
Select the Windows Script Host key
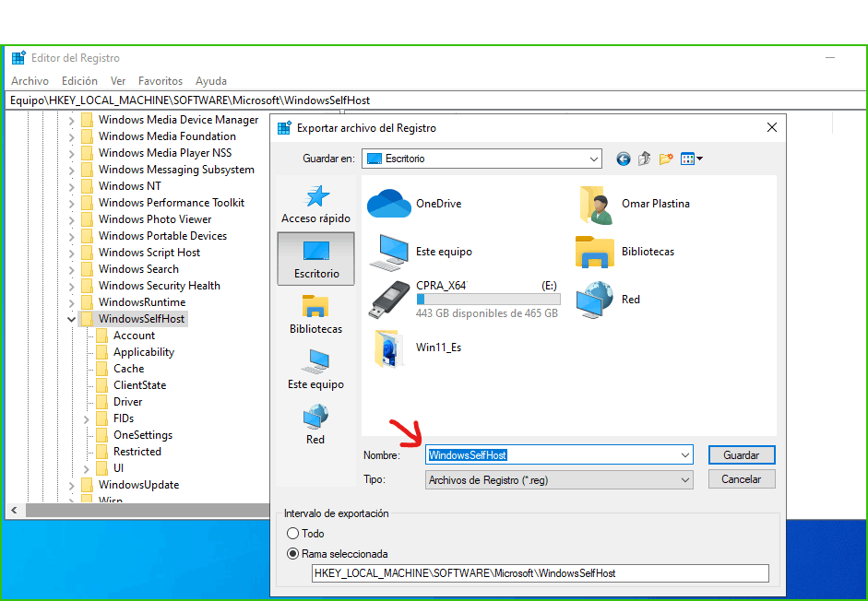click(149, 253)
